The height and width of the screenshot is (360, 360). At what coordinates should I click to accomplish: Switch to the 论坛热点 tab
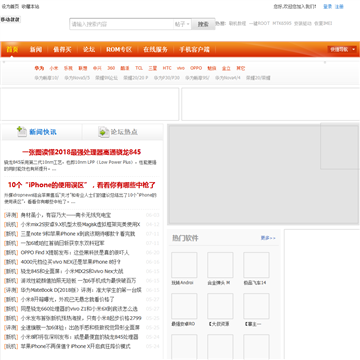(123, 132)
